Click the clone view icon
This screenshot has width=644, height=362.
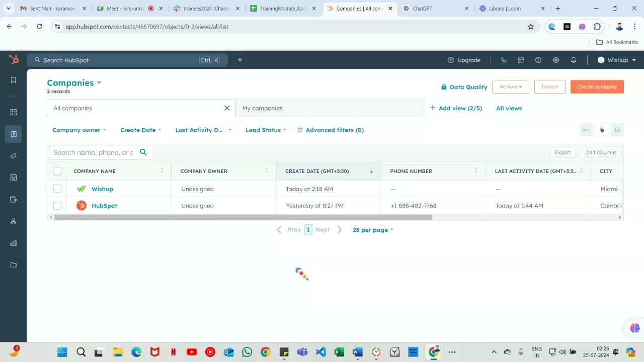602,130
